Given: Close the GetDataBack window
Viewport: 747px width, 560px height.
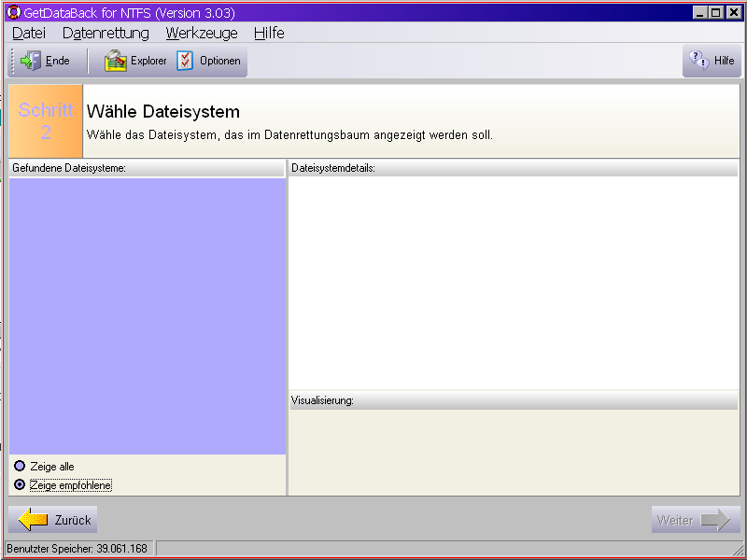Looking at the screenshot, I should [x=733, y=13].
